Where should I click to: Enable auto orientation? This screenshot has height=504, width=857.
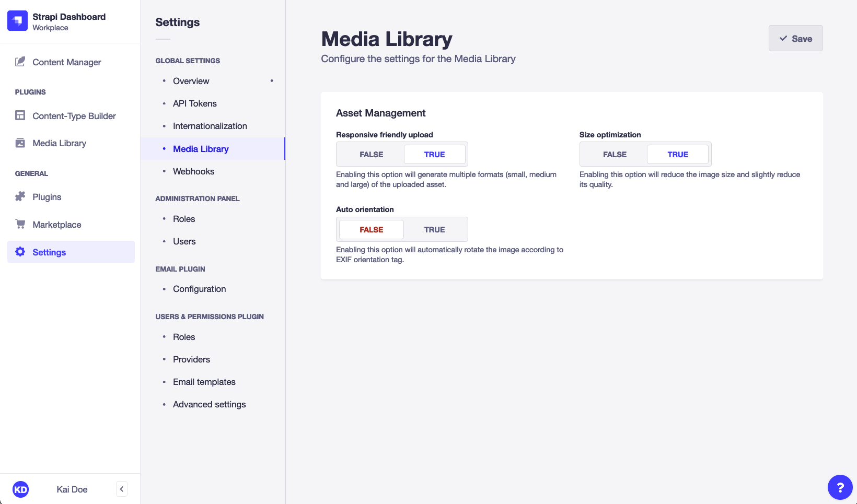tap(434, 229)
